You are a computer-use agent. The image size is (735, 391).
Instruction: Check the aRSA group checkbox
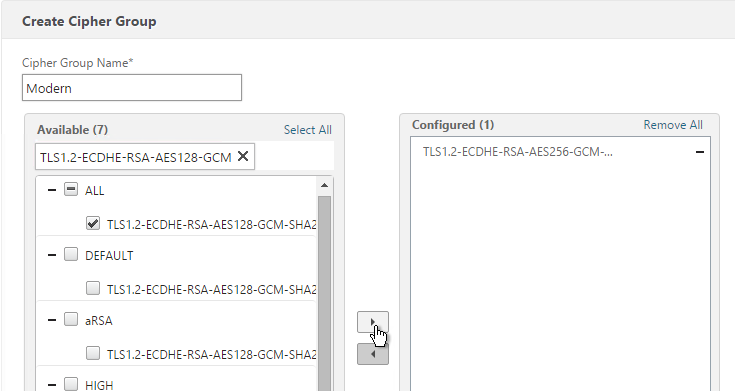tap(71, 320)
